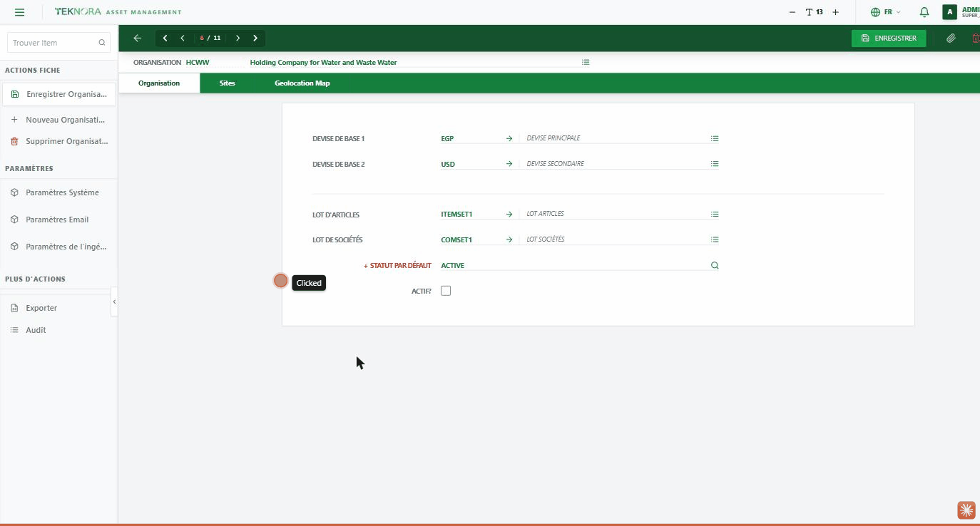Jump to the last record
The width and height of the screenshot is (980, 526).
pyautogui.click(x=255, y=38)
